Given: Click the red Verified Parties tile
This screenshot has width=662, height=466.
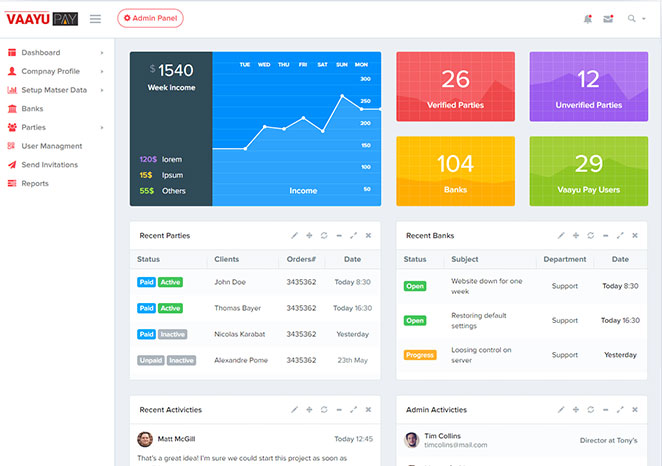Looking at the screenshot, I should [455, 87].
